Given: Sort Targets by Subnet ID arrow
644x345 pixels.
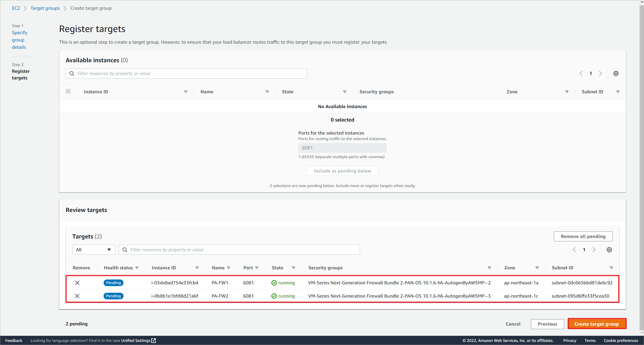Looking at the screenshot, I should click(611, 268).
